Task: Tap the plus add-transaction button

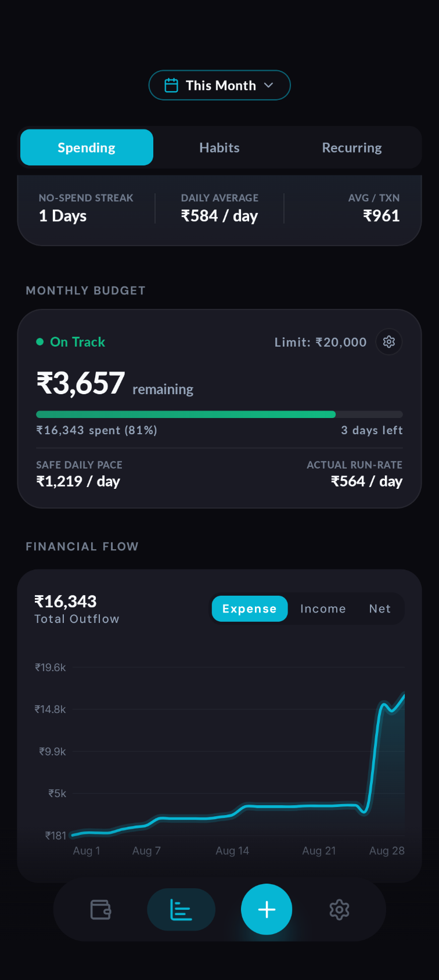Action: pyautogui.click(x=267, y=909)
